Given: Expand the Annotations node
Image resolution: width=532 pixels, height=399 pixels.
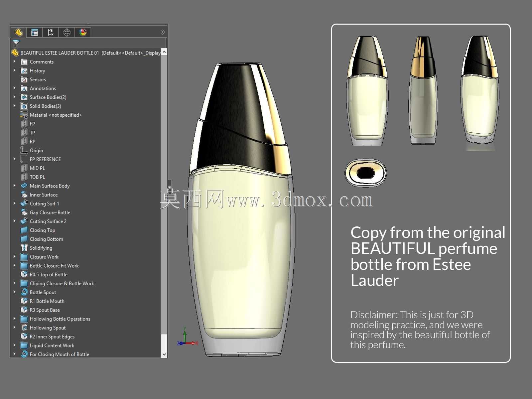Looking at the screenshot, I should pyautogui.click(x=15, y=88).
